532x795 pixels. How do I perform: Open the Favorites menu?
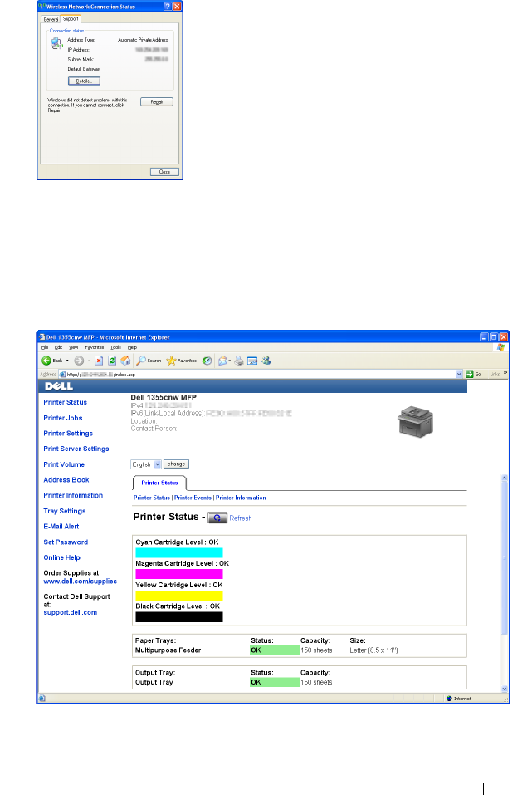95,347
